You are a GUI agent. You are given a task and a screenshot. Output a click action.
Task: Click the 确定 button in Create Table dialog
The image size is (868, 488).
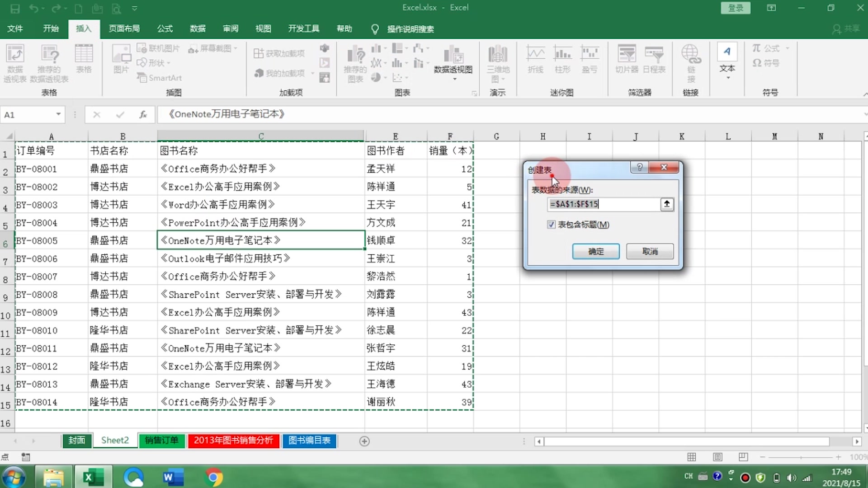pyautogui.click(x=595, y=252)
